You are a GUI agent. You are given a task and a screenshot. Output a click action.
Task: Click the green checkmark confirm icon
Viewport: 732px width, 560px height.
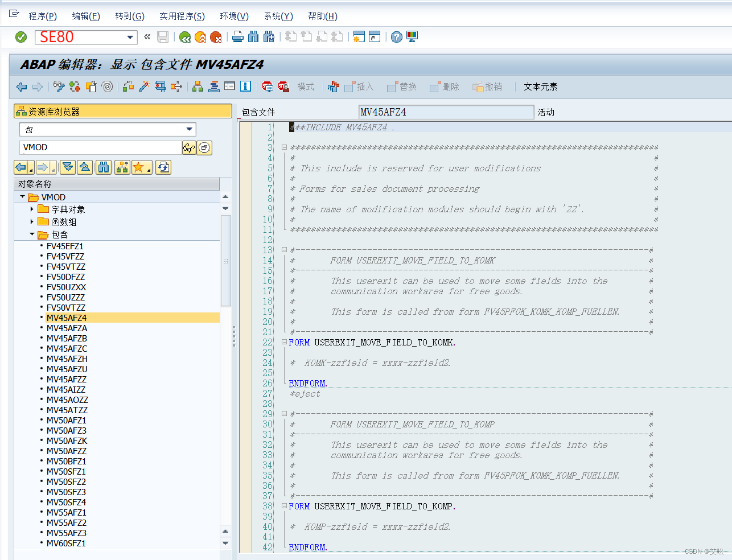(x=21, y=37)
